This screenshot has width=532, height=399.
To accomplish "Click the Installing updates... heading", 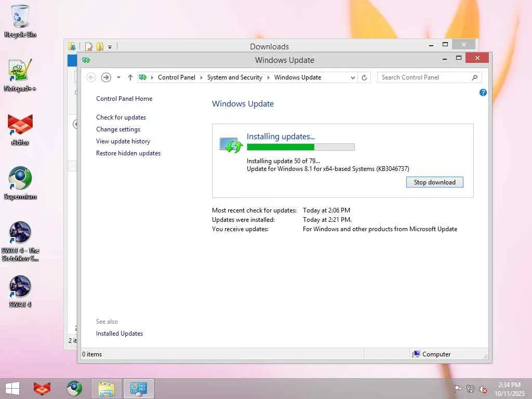I will click(281, 137).
